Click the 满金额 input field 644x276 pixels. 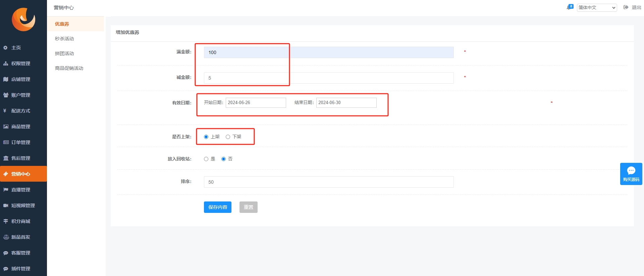coord(329,52)
